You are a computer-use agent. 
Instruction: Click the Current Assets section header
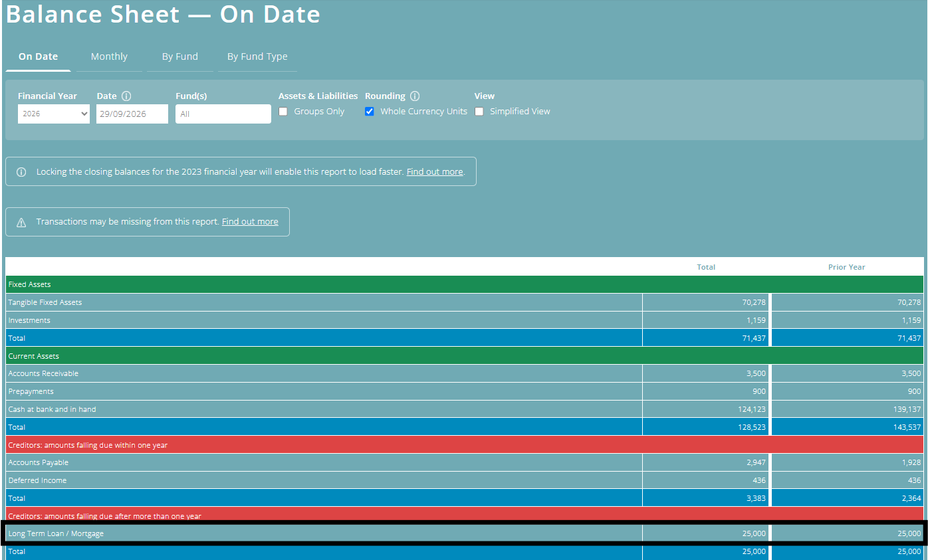465,356
